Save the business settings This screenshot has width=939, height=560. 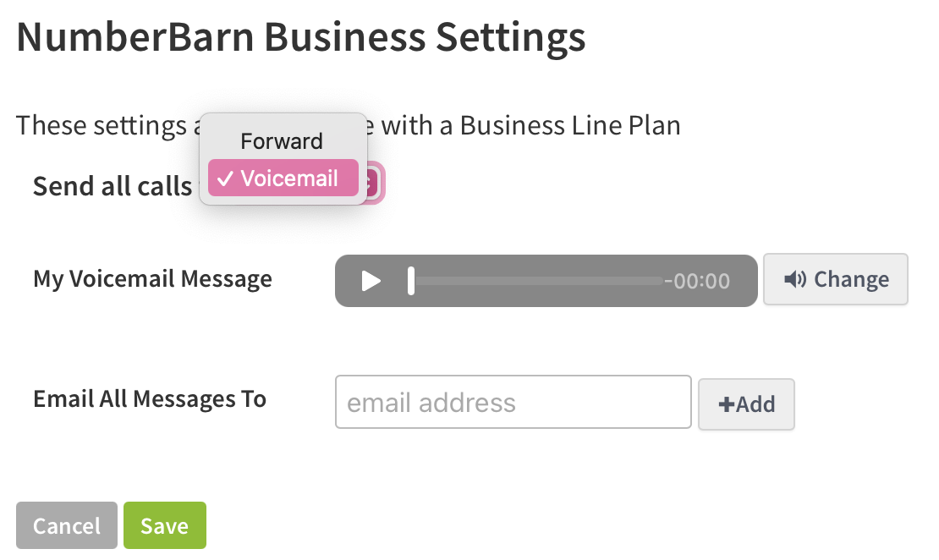tap(164, 525)
